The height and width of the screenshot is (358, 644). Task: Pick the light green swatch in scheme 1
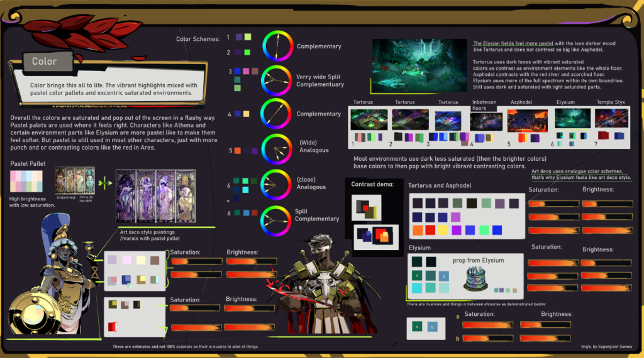click(248, 37)
